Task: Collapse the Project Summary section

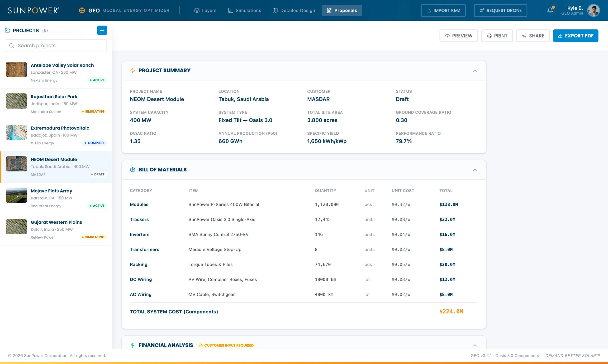Action: pyautogui.click(x=475, y=71)
